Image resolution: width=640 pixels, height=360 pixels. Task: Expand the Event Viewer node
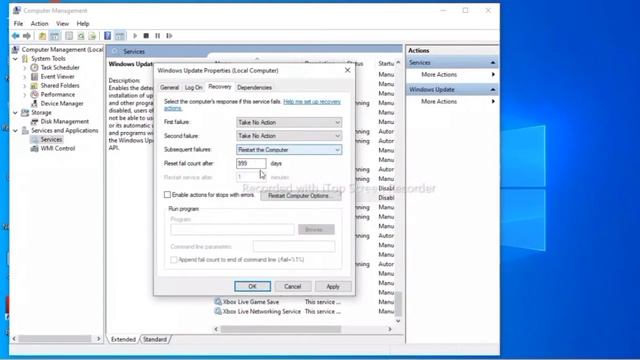click(25, 77)
